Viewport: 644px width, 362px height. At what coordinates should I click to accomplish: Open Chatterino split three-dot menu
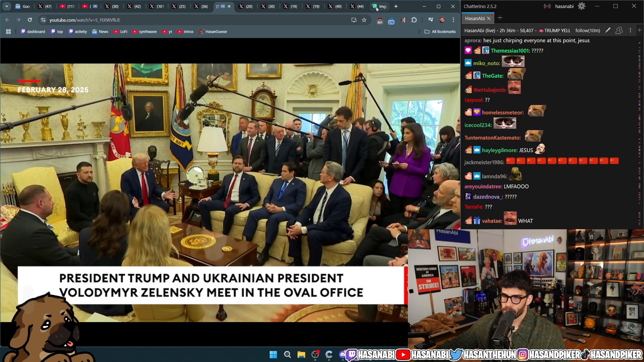click(630, 31)
